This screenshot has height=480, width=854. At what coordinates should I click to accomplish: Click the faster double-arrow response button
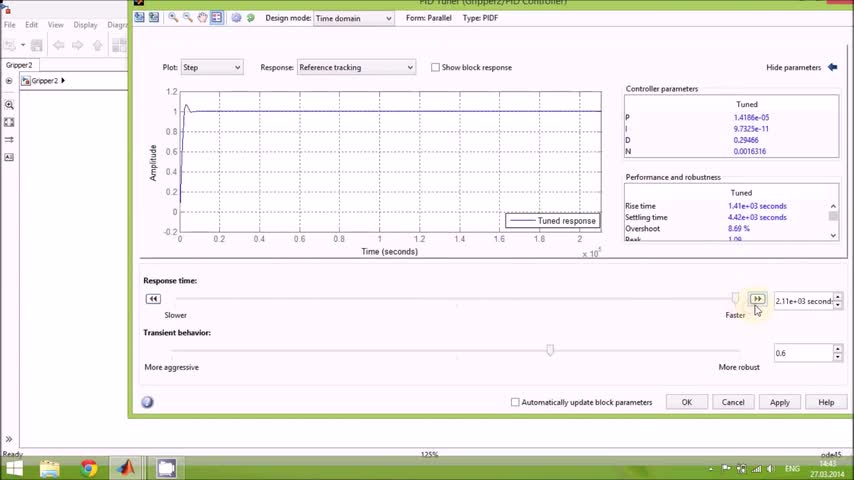tap(757, 299)
